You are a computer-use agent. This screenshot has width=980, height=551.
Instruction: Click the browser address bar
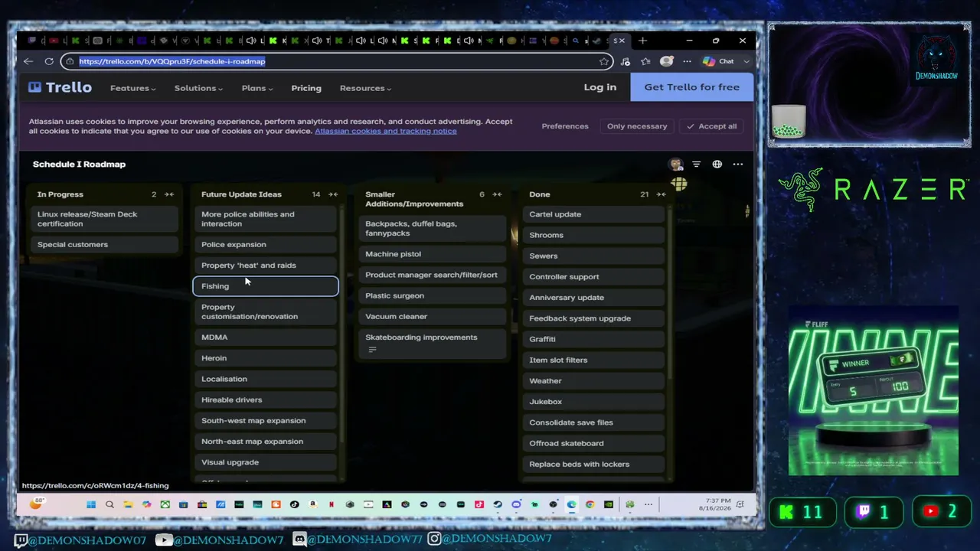coord(337,61)
